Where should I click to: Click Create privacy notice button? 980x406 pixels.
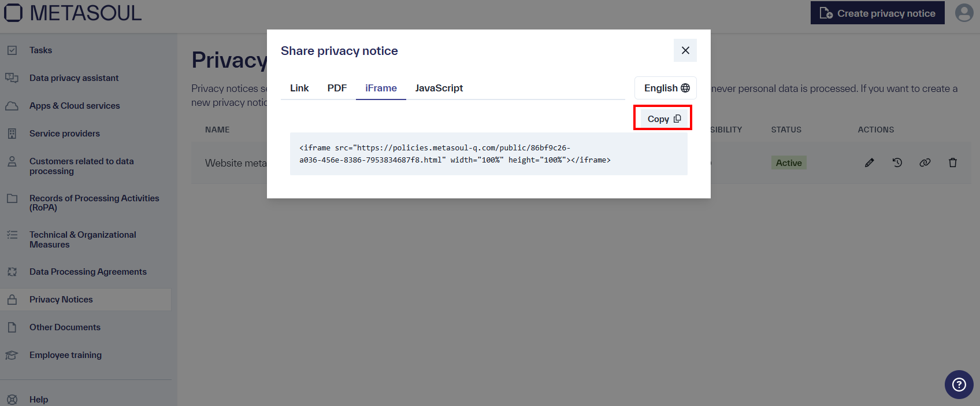click(877, 13)
